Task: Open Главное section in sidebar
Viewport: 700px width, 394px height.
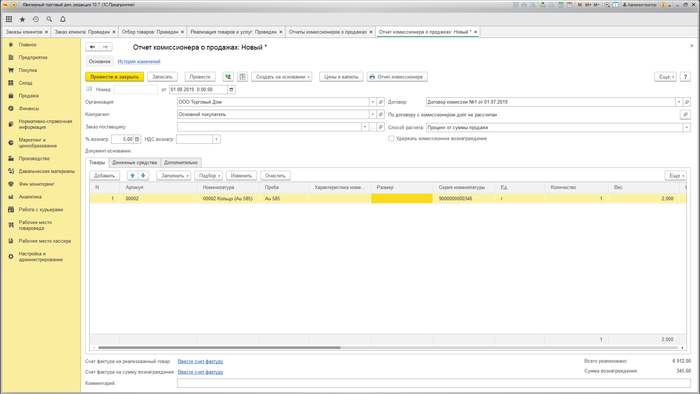Action: pos(27,45)
